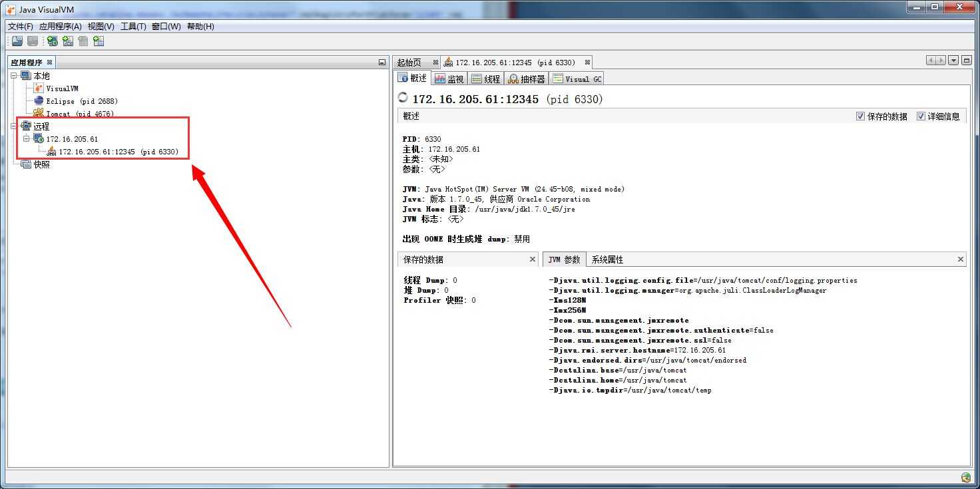Close the 保存的数据 section

tap(533, 259)
